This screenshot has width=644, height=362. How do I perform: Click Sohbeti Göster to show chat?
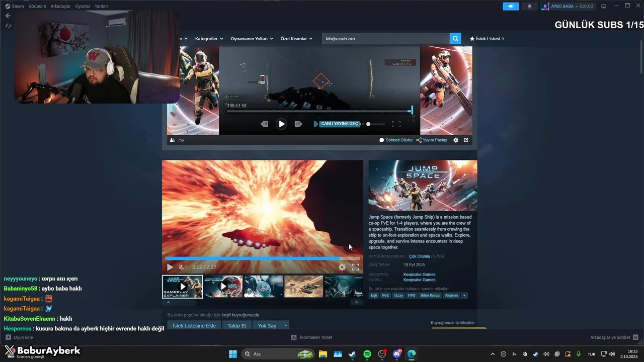(x=396, y=140)
